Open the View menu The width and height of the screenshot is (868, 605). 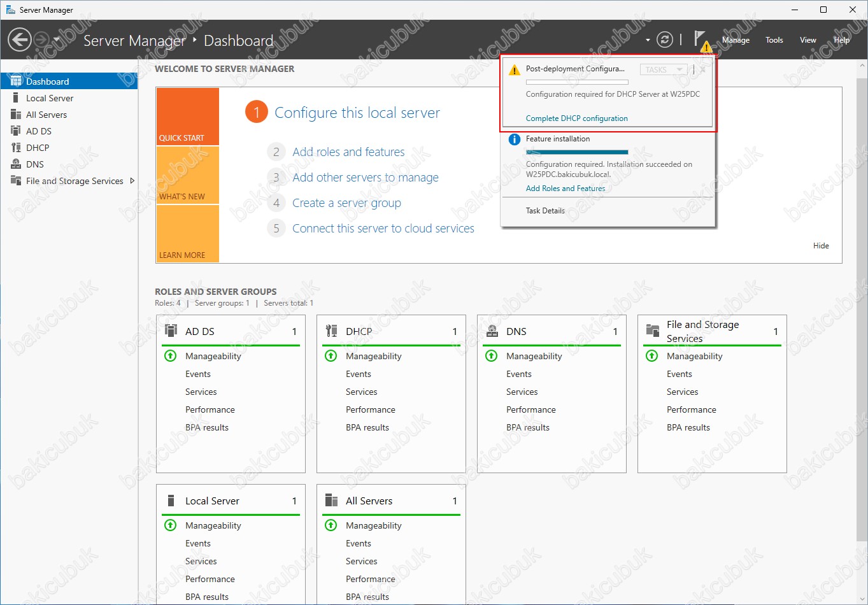coord(808,39)
